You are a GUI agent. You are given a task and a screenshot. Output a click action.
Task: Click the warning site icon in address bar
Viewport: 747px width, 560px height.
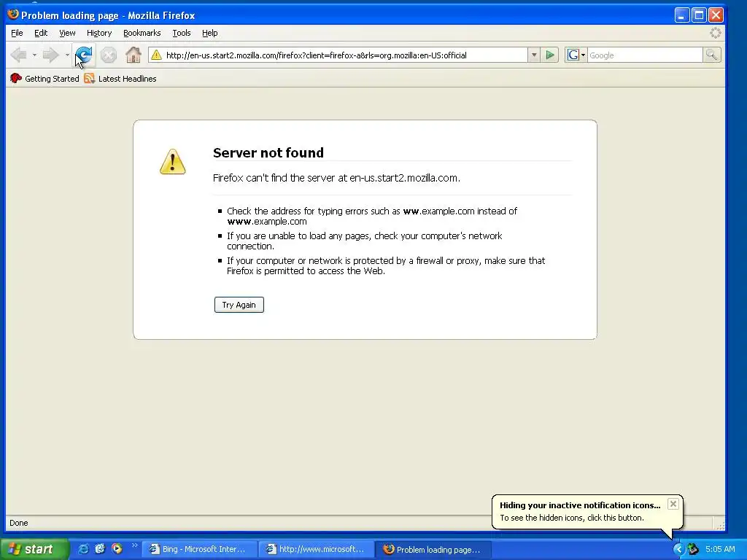156,55
